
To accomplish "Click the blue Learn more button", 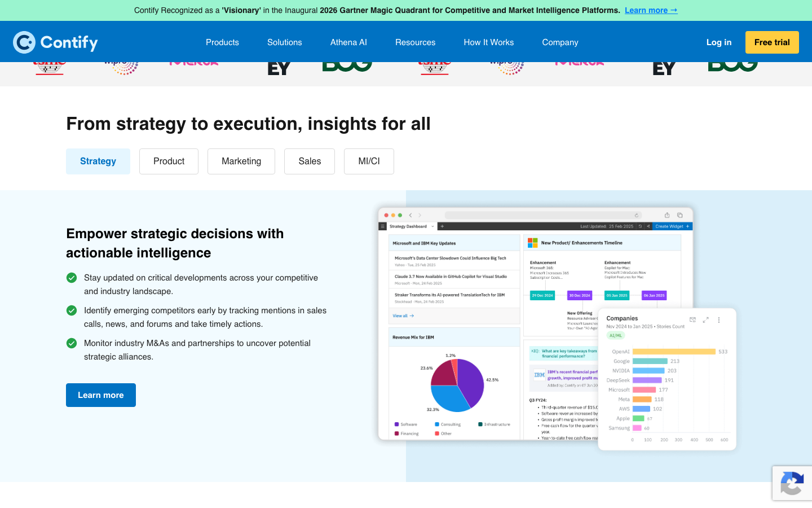I will pos(101,395).
